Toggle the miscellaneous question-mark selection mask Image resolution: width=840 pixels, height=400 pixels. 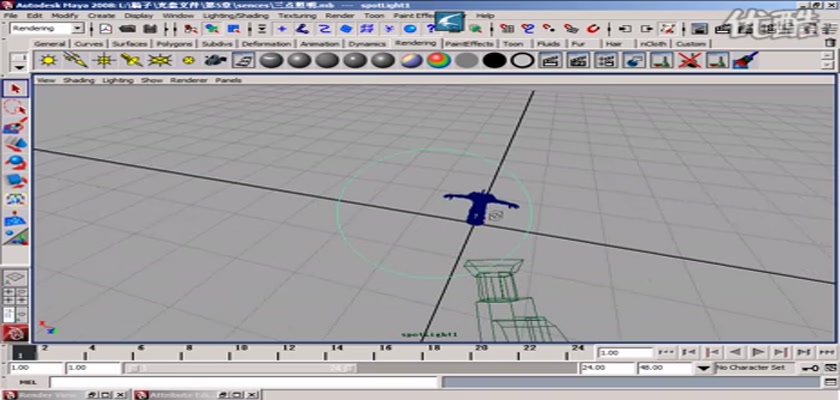point(430,28)
